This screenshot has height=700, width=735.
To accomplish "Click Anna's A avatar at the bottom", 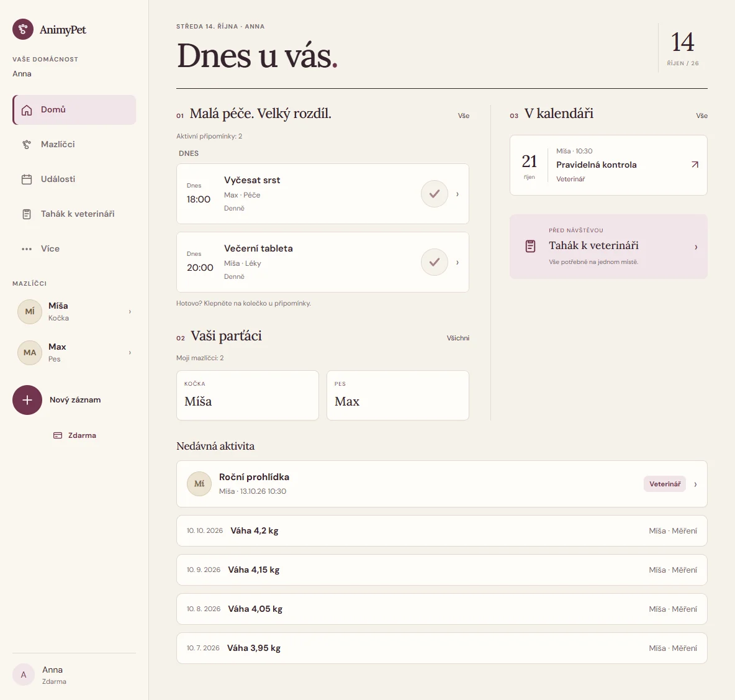I will [24, 675].
